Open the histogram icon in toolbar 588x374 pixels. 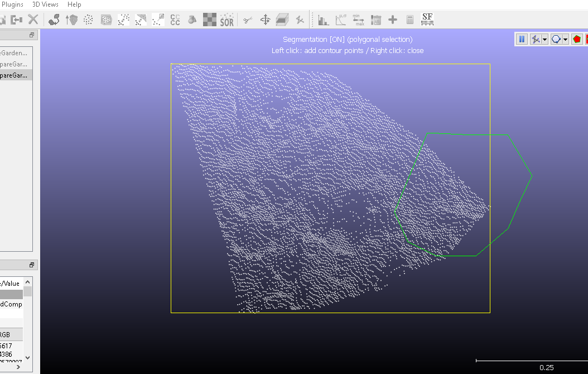(324, 20)
